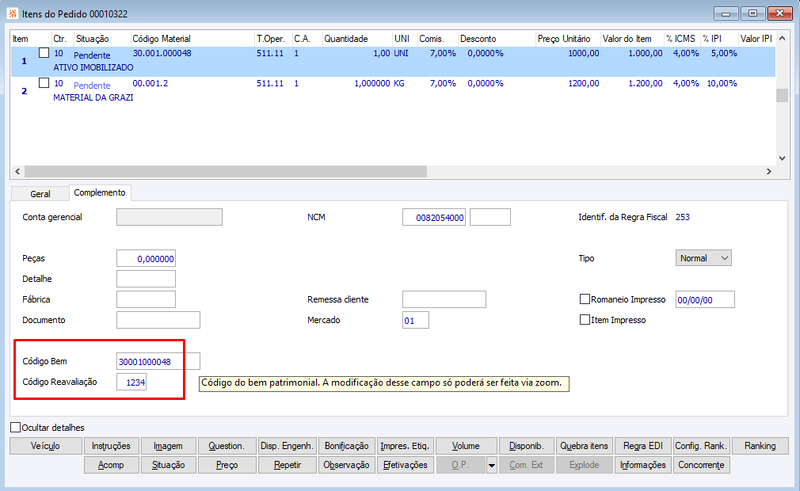Open the Informações button
This screenshot has height=491, width=800.
pyautogui.click(x=643, y=465)
